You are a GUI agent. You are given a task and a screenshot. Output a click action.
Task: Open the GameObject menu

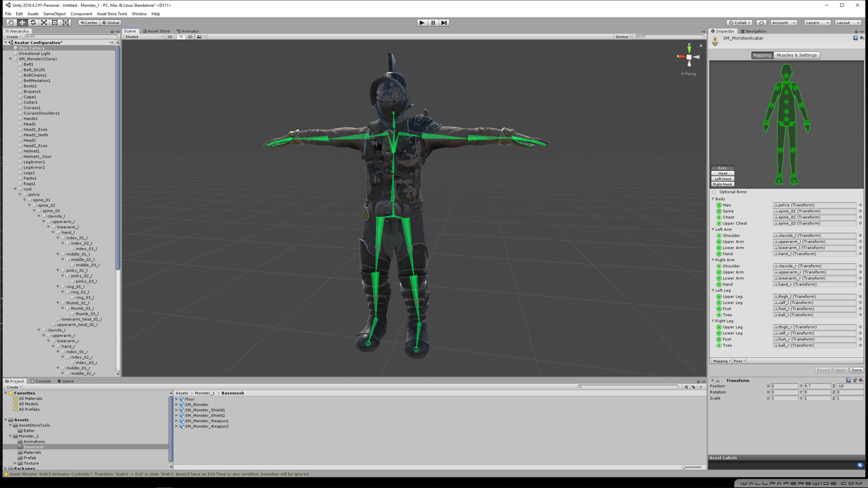54,14
